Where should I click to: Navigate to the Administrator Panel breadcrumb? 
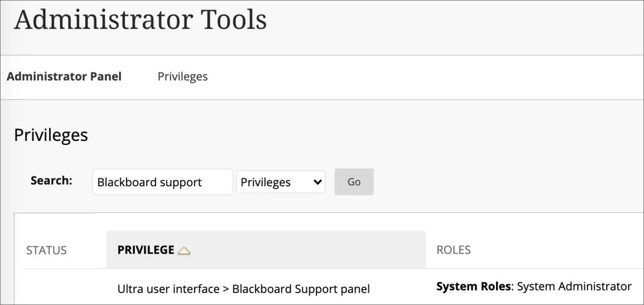pos(64,76)
